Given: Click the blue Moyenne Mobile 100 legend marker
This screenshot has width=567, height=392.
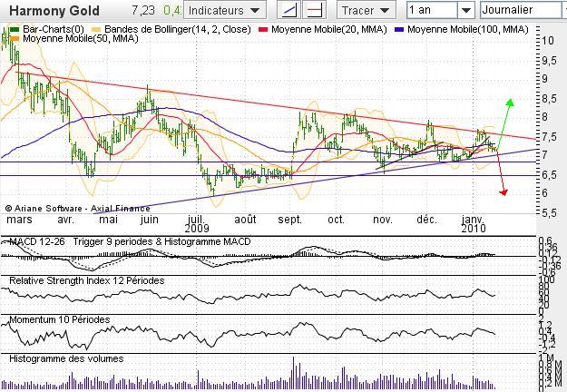Looking at the screenshot, I should [399, 30].
